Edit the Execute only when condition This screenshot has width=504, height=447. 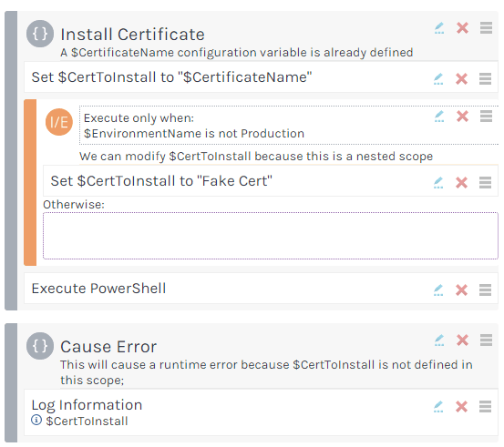(x=439, y=117)
